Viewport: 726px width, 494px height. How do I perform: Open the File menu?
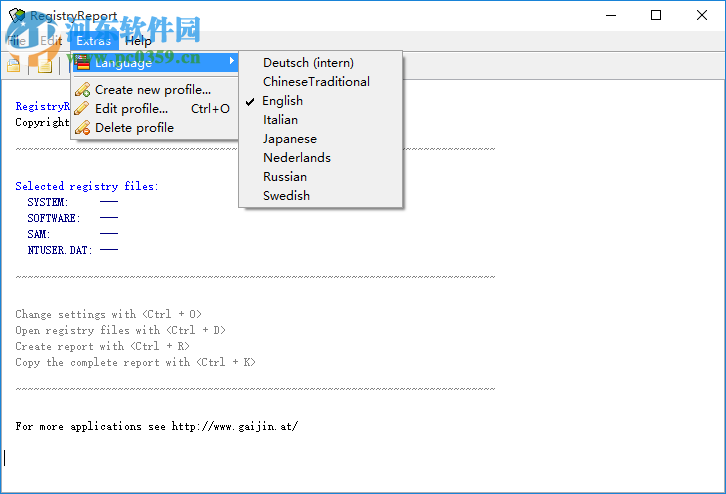point(17,41)
